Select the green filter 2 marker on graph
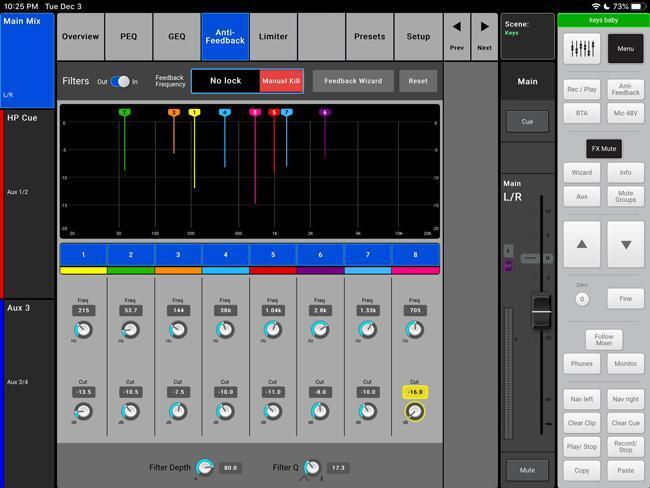 coord(124,112)
